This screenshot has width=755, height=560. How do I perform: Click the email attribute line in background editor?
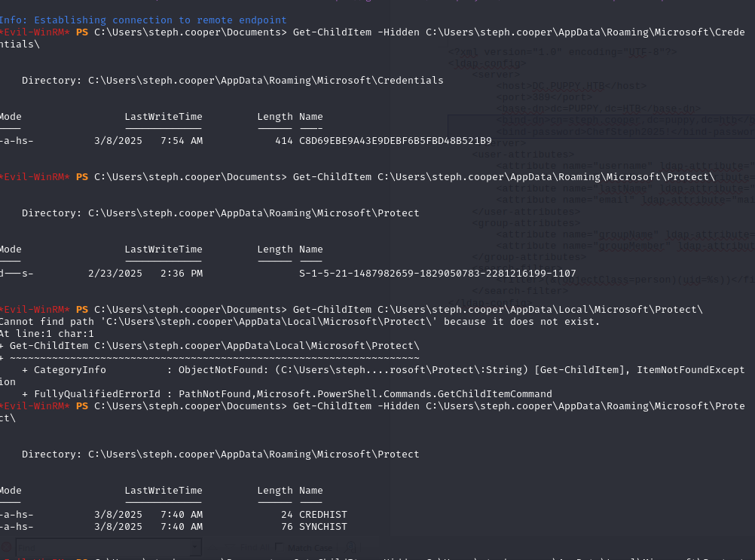pyautogui.click(x=625, y=200)
